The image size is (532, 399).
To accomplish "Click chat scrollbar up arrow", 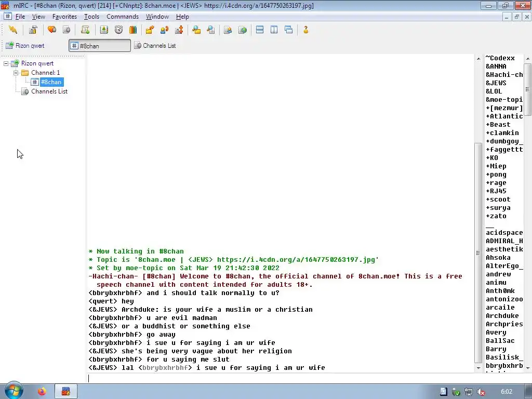I will [478, 59].
